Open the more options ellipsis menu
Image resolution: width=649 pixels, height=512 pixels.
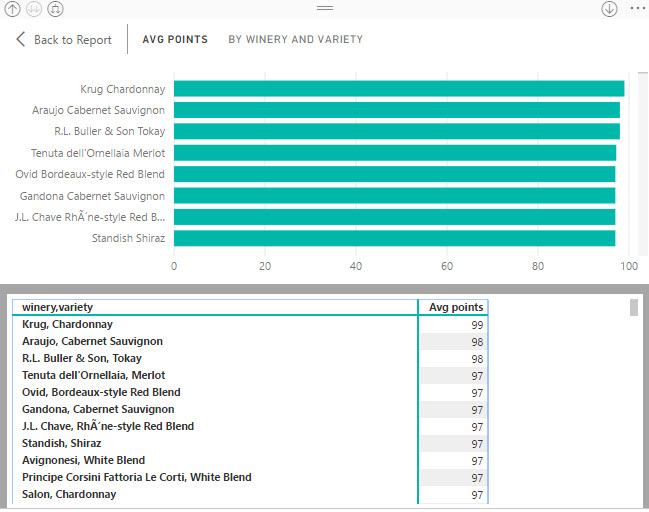(638, 8)
